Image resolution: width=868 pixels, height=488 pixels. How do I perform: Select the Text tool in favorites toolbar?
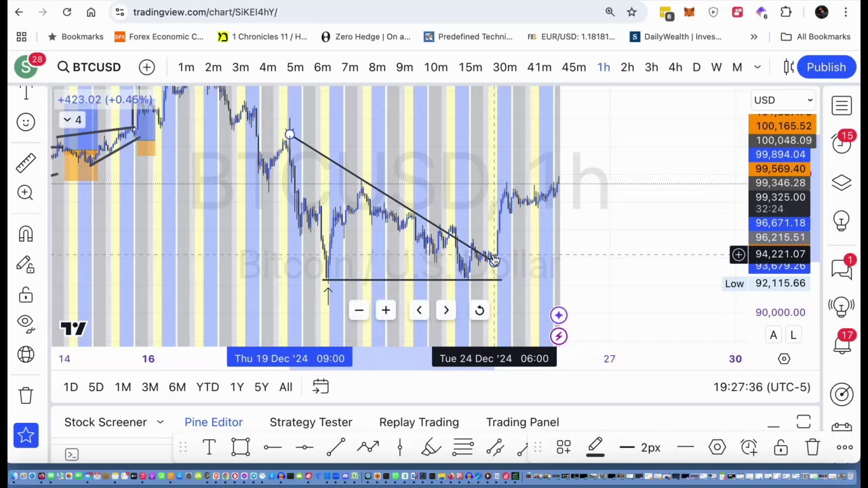click(209, 447)
